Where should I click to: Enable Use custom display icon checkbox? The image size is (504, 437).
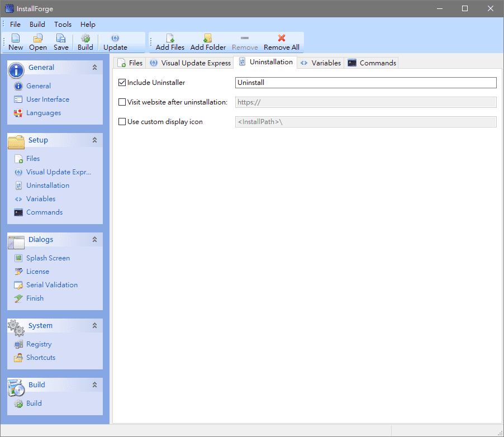point(122,122)
